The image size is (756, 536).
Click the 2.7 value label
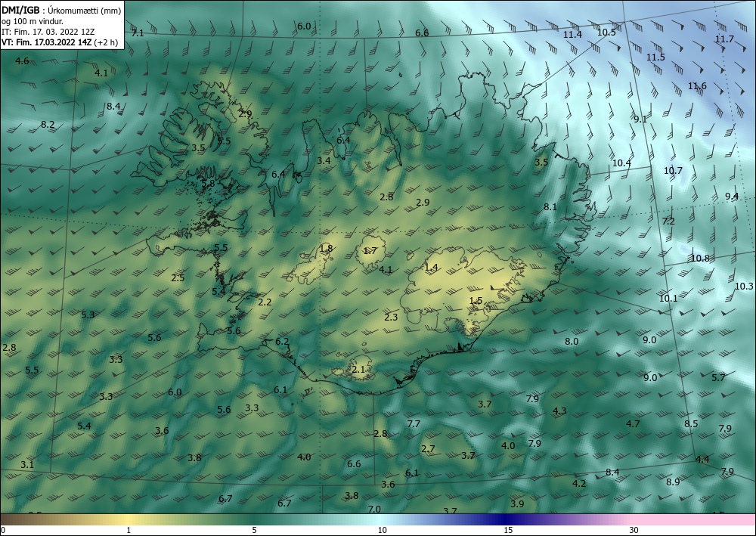pos(428,449)
